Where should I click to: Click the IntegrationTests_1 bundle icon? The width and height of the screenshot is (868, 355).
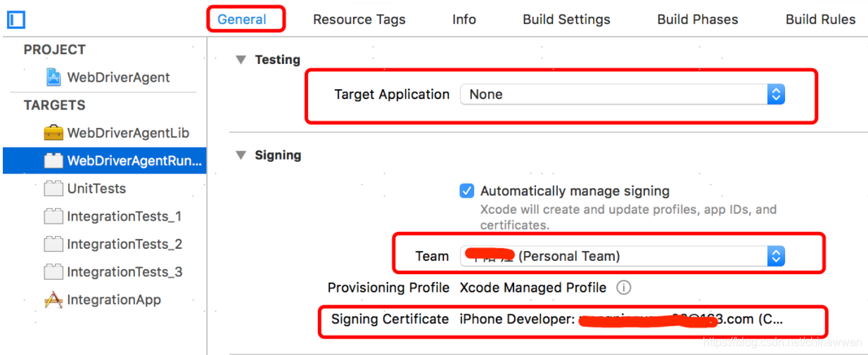(53, 216)
